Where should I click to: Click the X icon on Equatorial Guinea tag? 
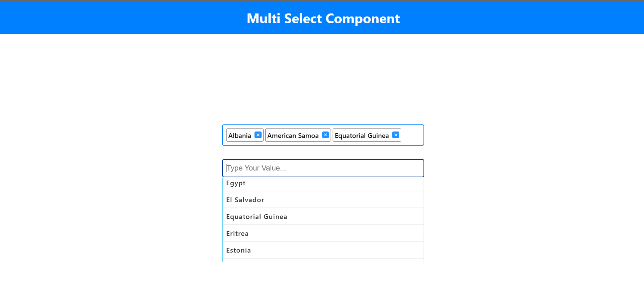396,135
